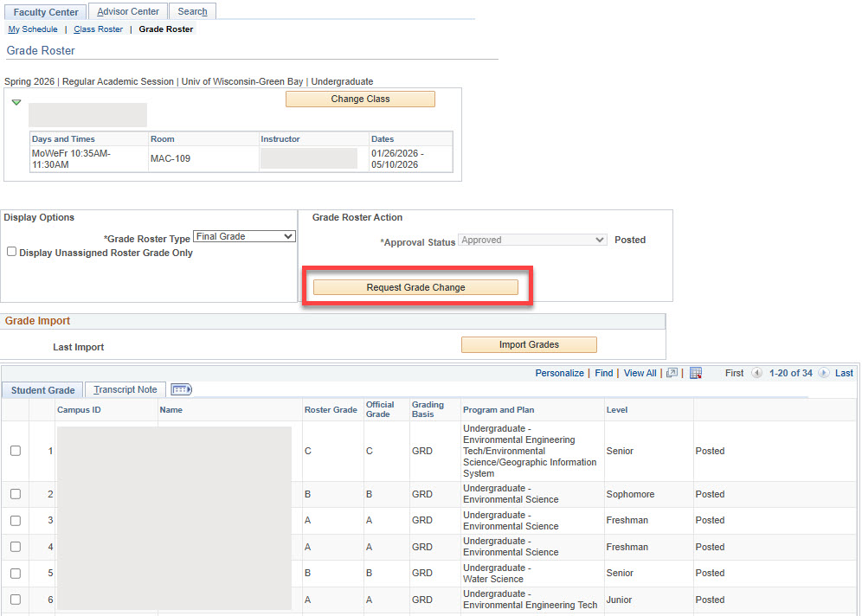The height and width of the screenshot is (616, 862).
Task: Open Approval Status dropdown
Action: 532,241
